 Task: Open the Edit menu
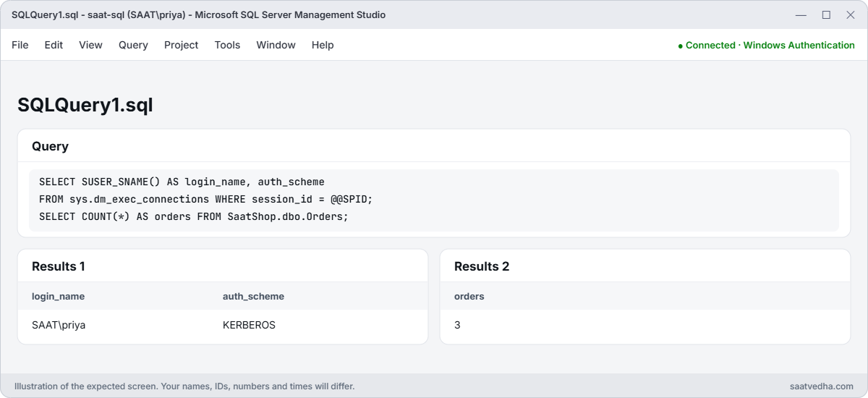point(54,45)
